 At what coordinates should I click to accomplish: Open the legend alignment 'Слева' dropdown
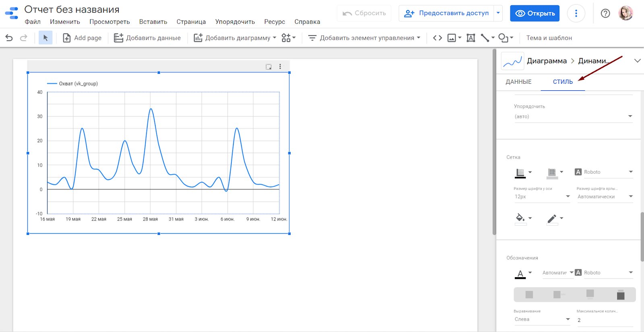click(x=542, y=319)
